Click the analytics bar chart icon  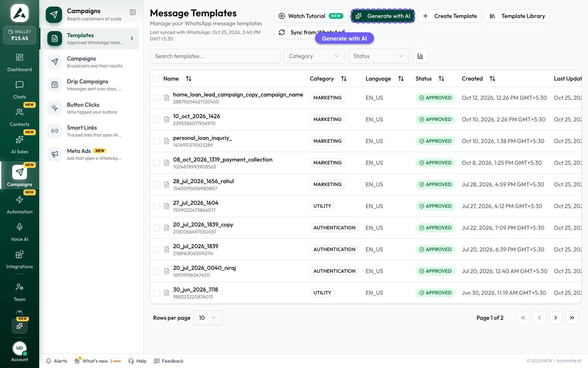421,56
